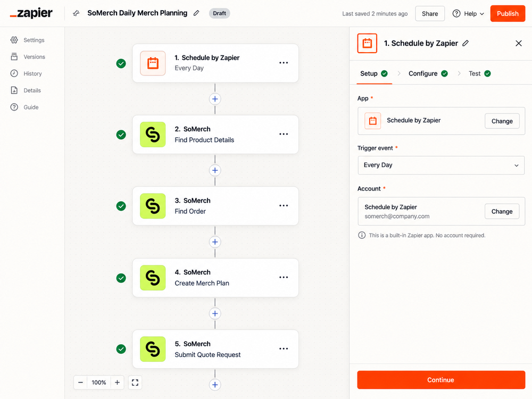The width and height of the screenshot is (532, 399).
Task: Click the green check next to step 1
Action: [x=121, y=63]
